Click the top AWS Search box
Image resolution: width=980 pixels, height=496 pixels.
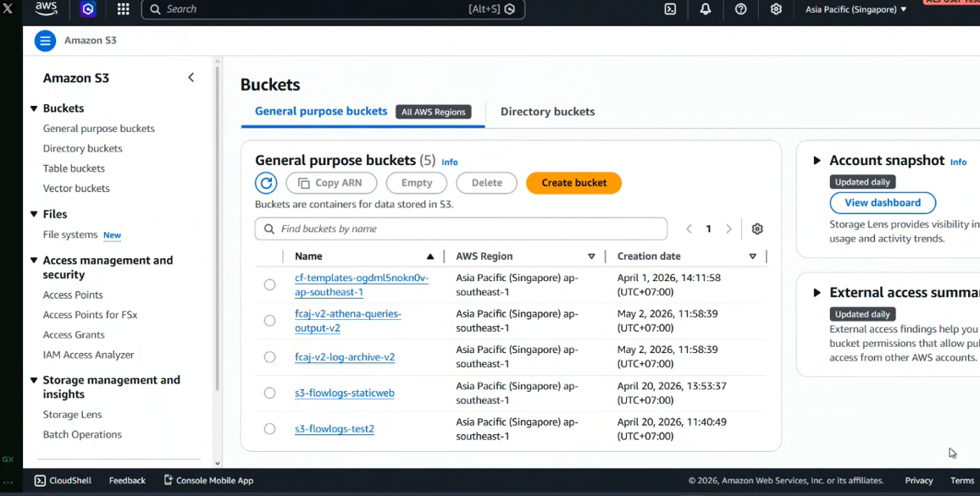[333, 9]
